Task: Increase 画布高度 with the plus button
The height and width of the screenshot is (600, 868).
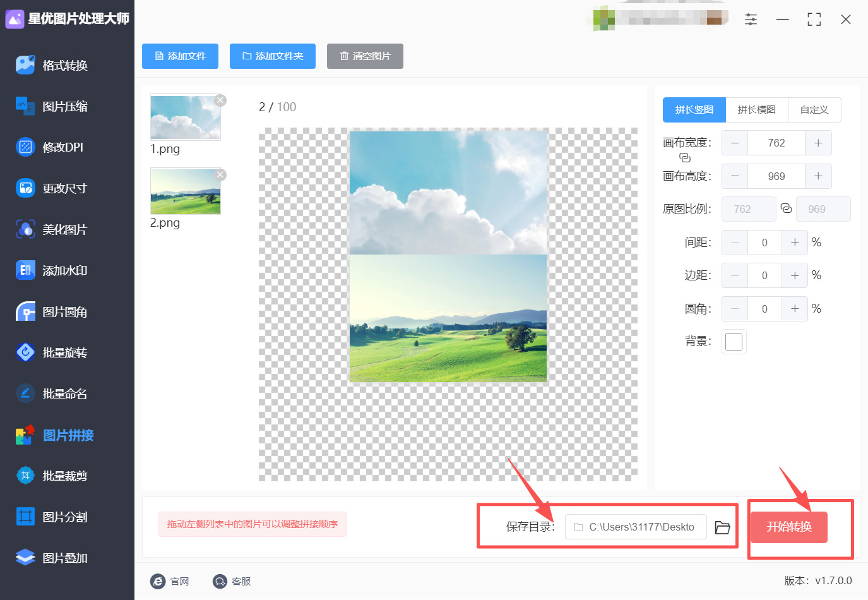Action: point(818,176)
